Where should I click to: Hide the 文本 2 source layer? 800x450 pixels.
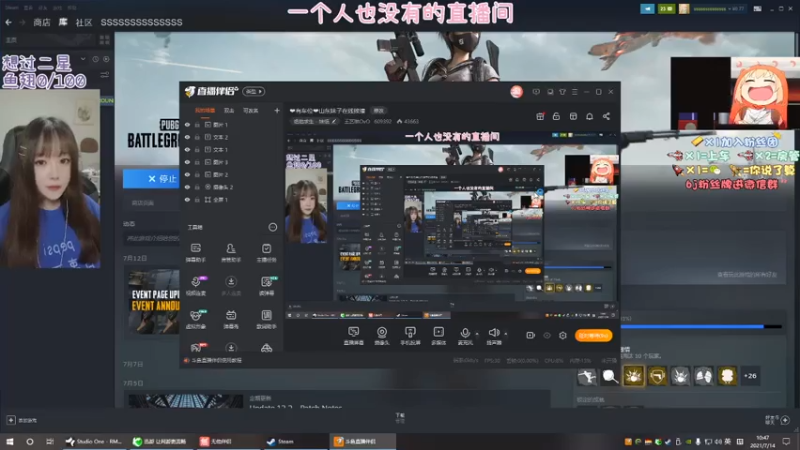(x=187, y=137)
